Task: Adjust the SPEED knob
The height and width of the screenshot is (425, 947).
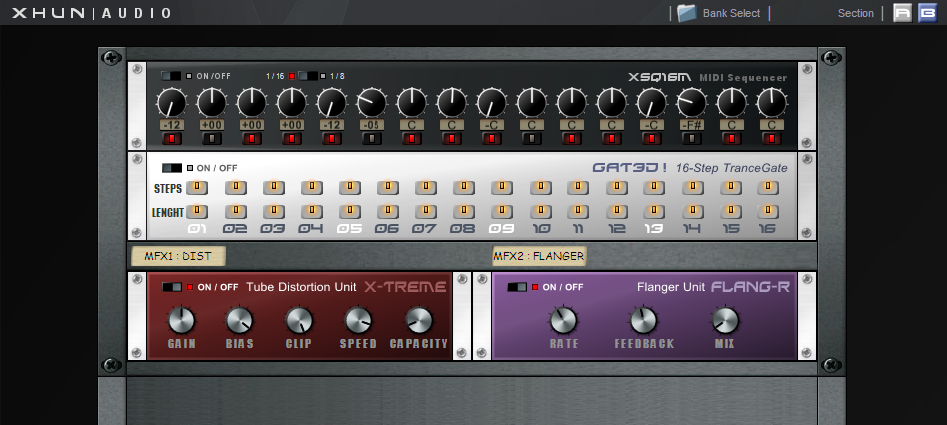Action: [x=358, y=321]
